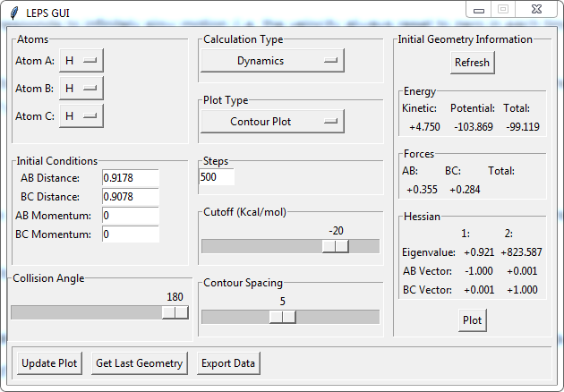Open the Atom B dropdown
Screen dimensions: 564x392
[81, 89]
